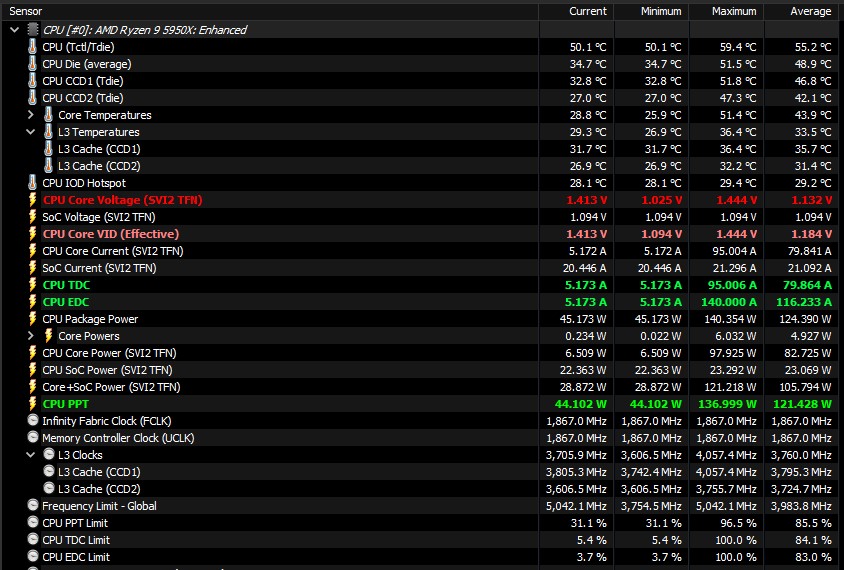Collapse the L3 Temperatures group
This screenshot has width=844, height=570.
point(31,132)
